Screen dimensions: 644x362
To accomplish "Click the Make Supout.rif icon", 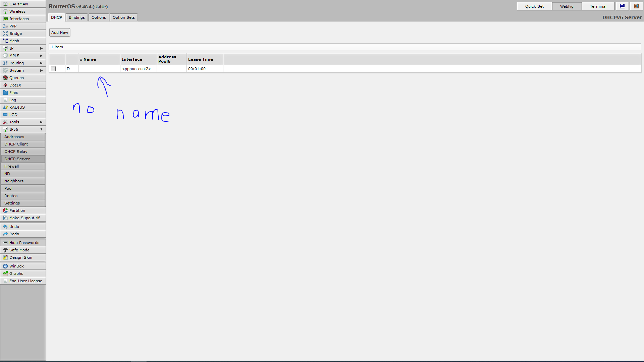I will pyautogui.click(x=5, y=218).
